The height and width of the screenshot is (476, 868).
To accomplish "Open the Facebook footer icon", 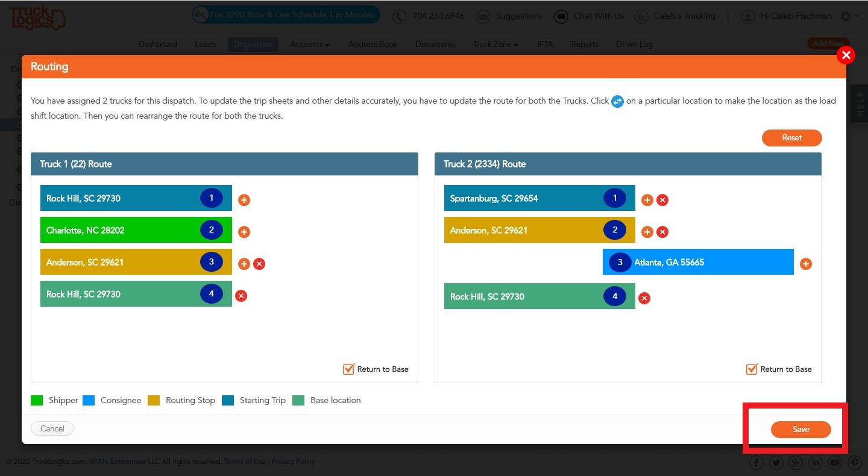I will pyautogui.click(x=756, y=462).
